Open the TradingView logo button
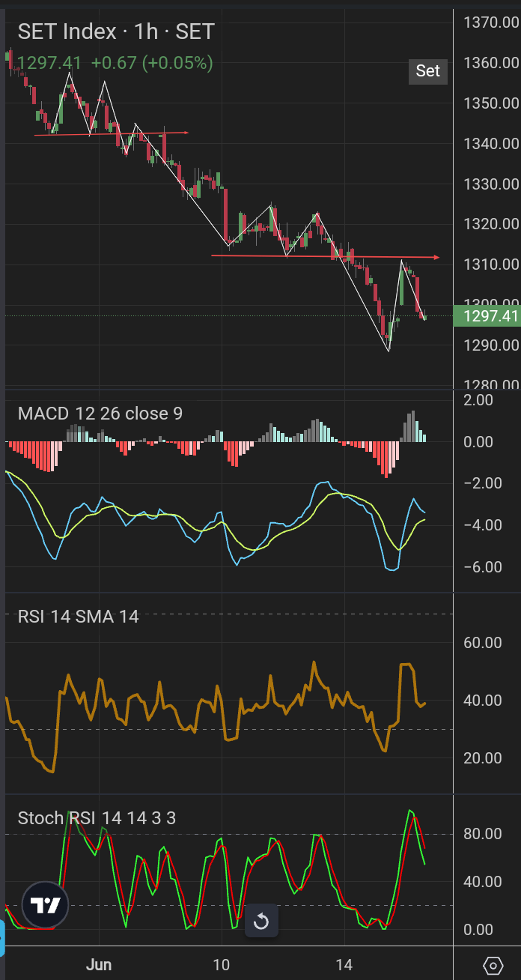 (45, 905)
